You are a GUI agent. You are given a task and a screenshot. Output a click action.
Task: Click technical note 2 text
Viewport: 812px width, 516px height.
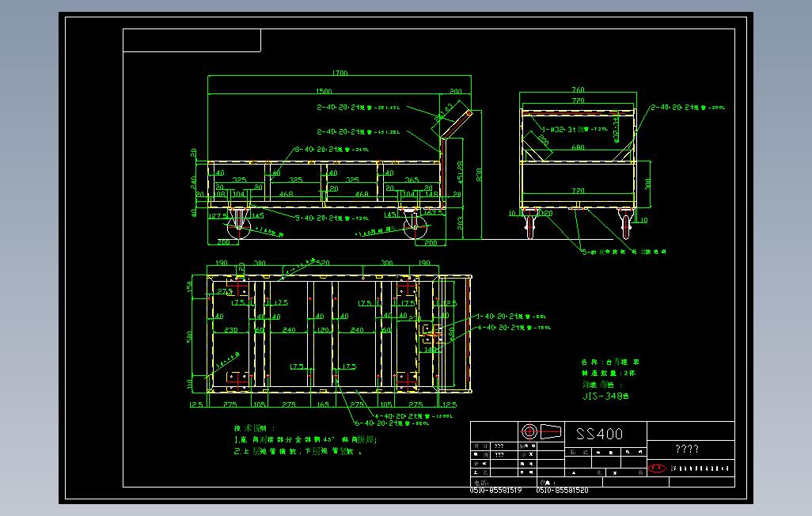click(298, 452)
